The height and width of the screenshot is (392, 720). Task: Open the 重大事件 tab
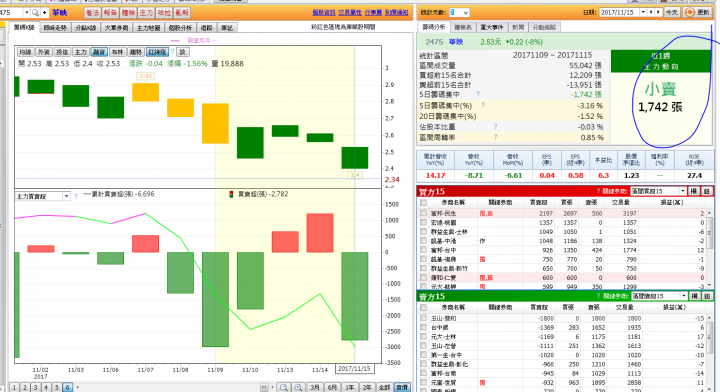point(491,27)
